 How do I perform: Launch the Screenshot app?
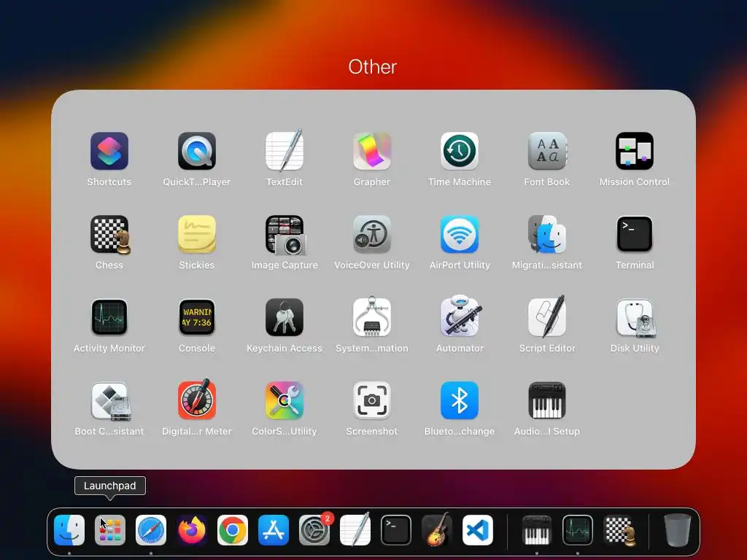[x=372, y=400]
